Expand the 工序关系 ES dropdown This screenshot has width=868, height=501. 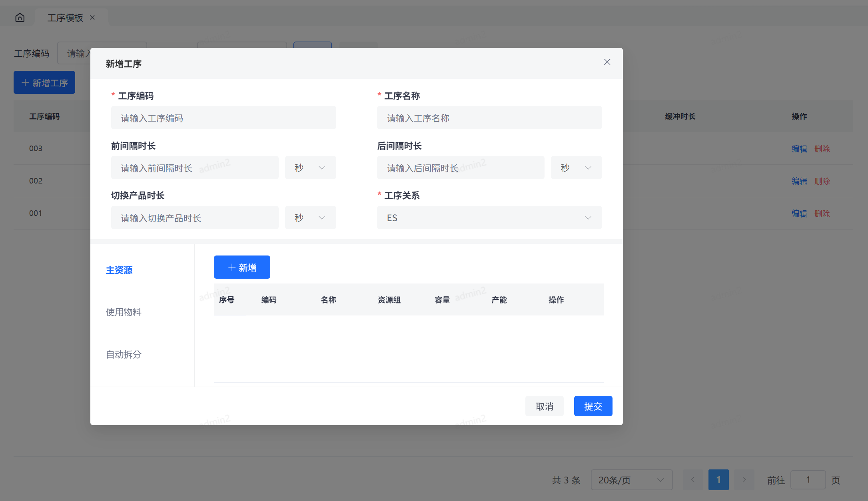coord(489,218)
